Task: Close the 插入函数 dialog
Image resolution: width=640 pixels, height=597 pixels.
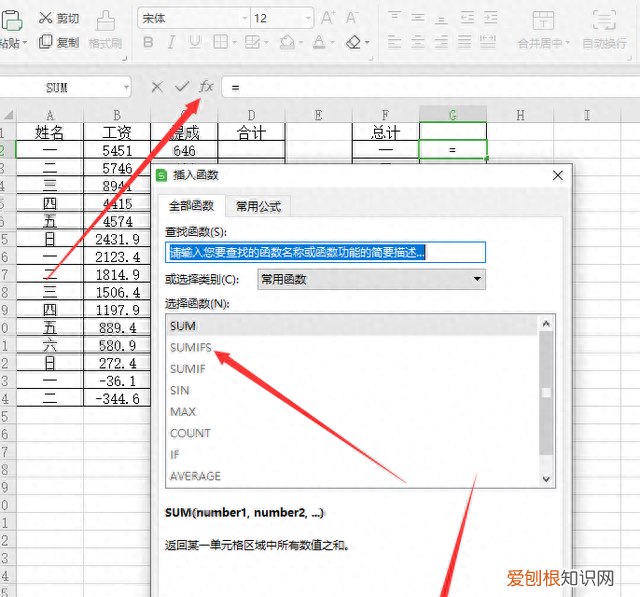Action: [558, 175]
